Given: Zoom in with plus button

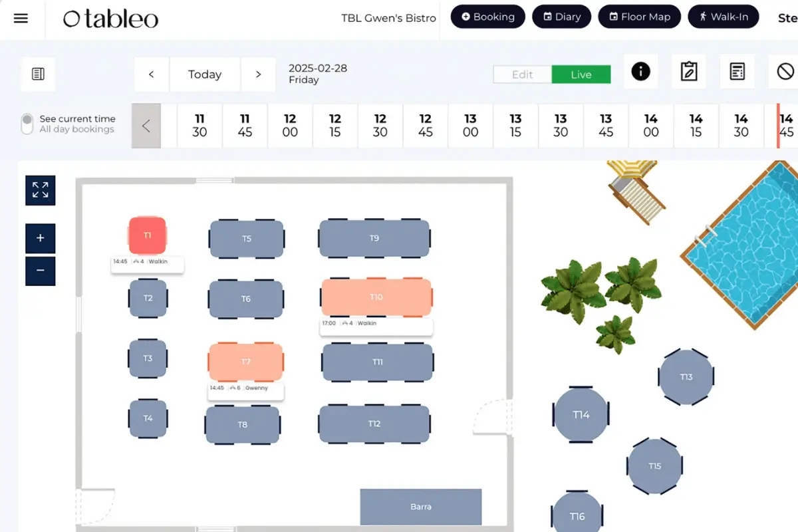Looking at the screenshot, I should [x=40, y=238].
